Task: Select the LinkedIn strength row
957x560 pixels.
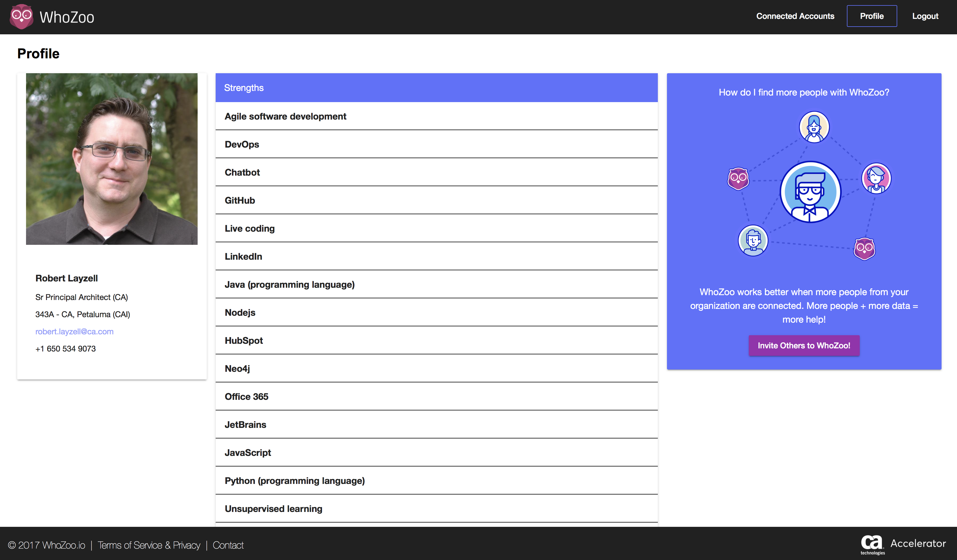Action: pos(436,257)
